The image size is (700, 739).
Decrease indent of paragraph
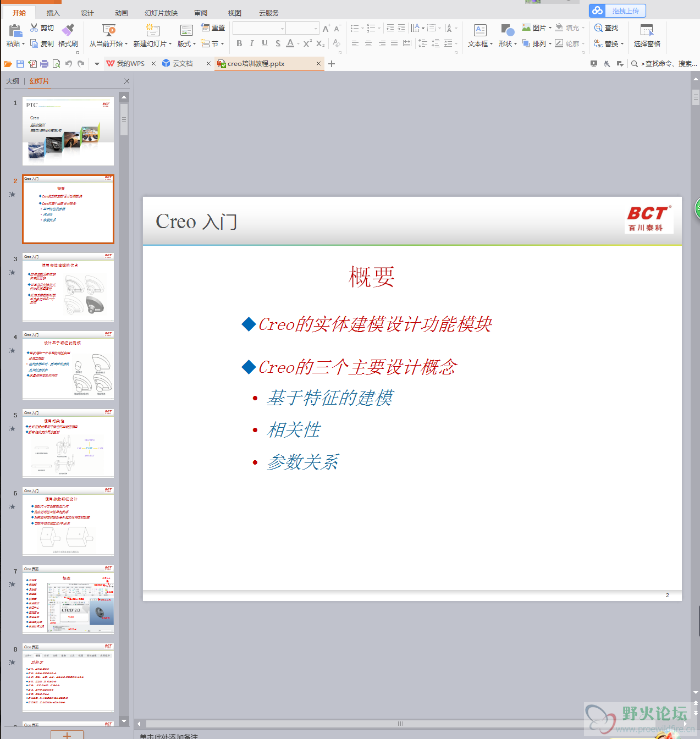point(390,28)
